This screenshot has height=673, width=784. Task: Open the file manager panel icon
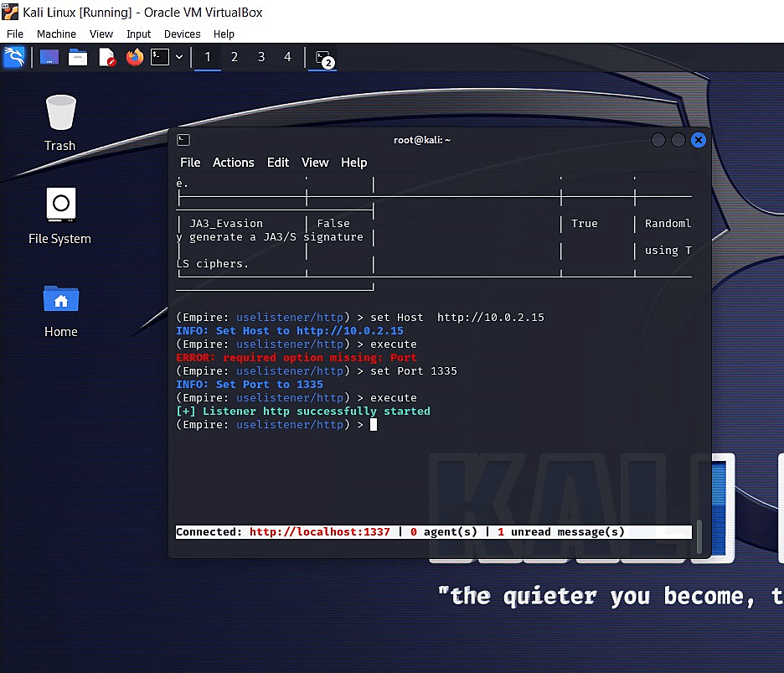tap(78, 57)
